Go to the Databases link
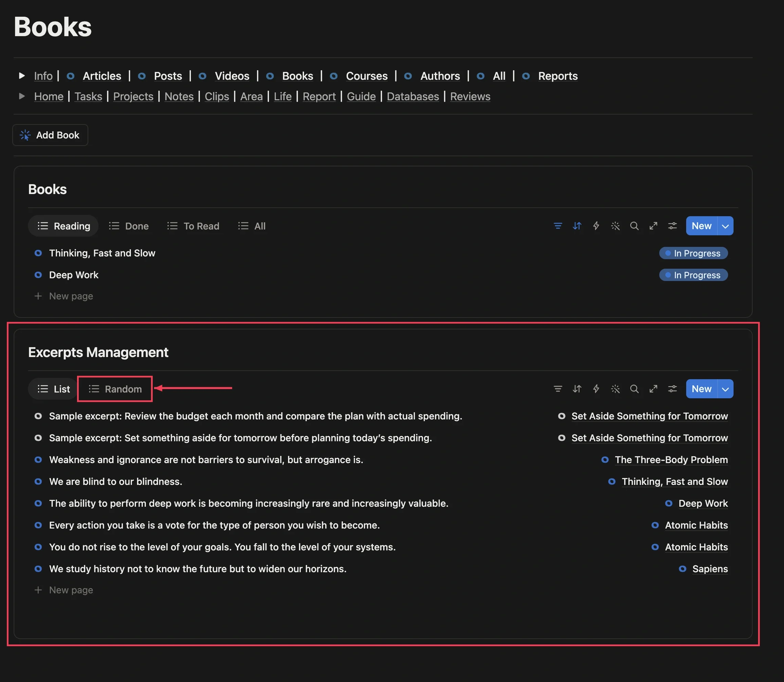This screenshot has width=784, height=682. point(413,97)
